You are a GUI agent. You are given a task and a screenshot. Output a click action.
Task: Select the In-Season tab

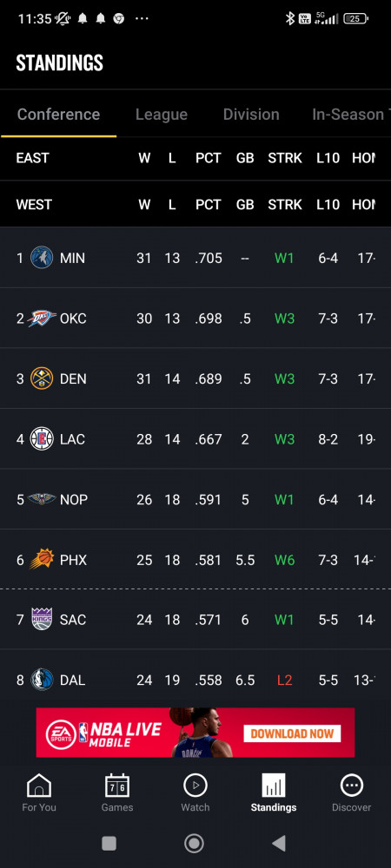click(x=350, y=115)
